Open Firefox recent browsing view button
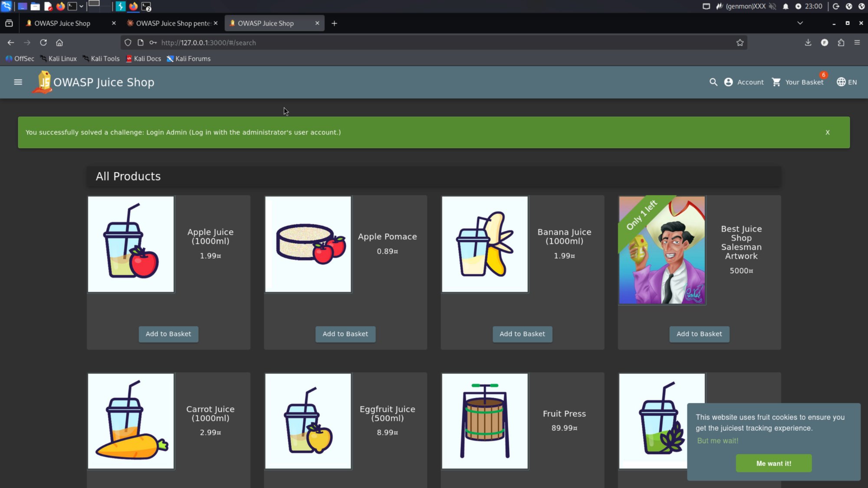868x488 pixels. (9, 23)
